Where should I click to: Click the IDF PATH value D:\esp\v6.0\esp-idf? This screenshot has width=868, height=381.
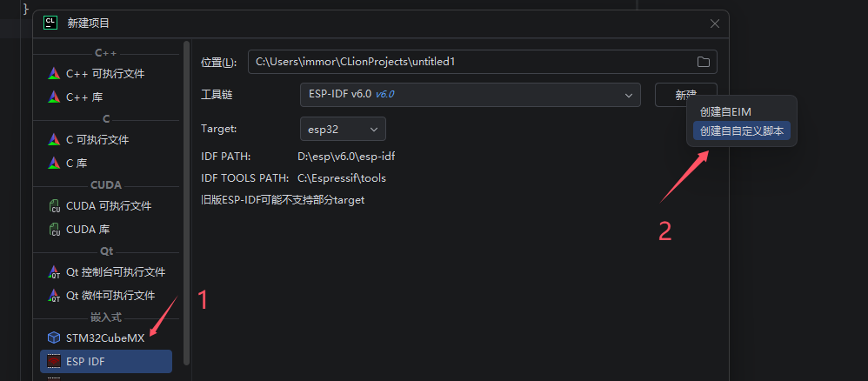click(x=346, y=157)
